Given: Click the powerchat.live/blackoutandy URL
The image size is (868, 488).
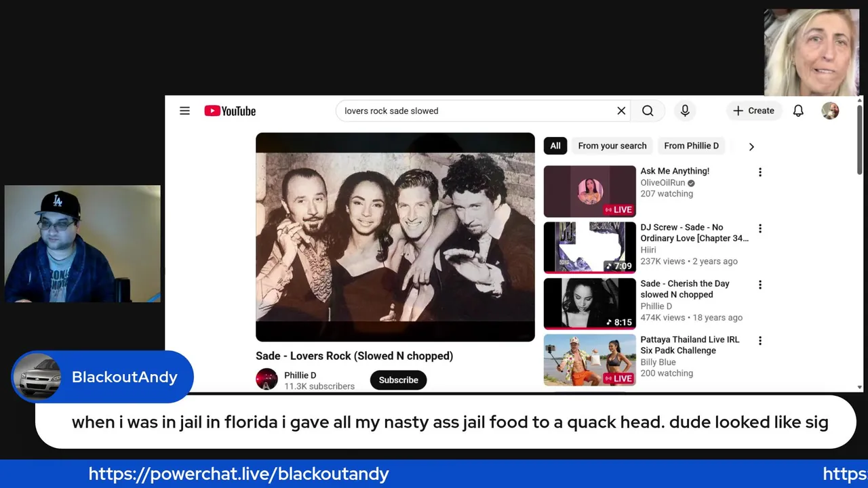Looking at the screenshot, I should coord(239,474).
